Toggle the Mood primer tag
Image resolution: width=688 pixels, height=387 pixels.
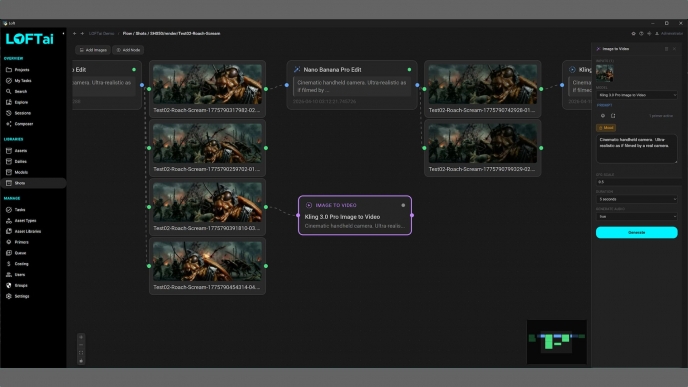click(x=606, y=128)
